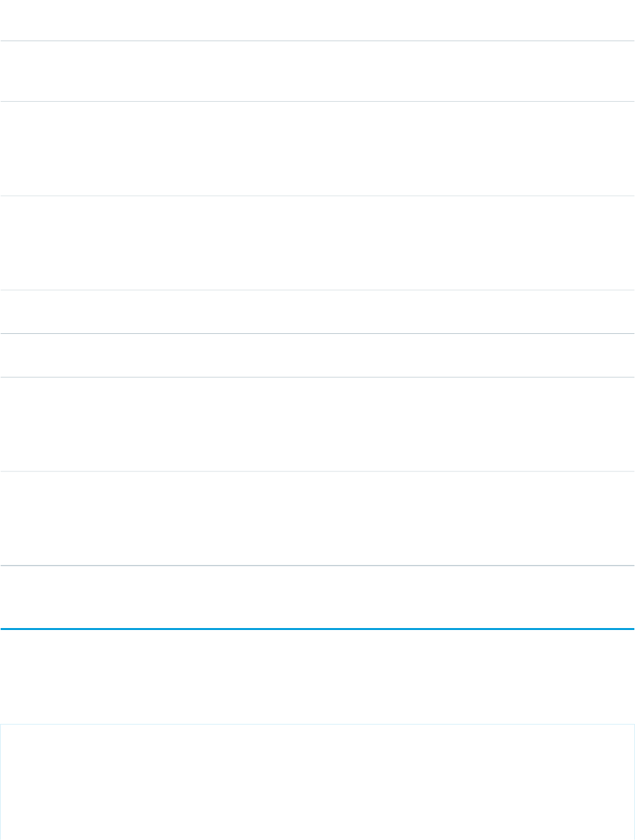Screen dimensions: 635x840
Task: Click the right edge of the bottom outlined box
Action: tap(634, 781)
